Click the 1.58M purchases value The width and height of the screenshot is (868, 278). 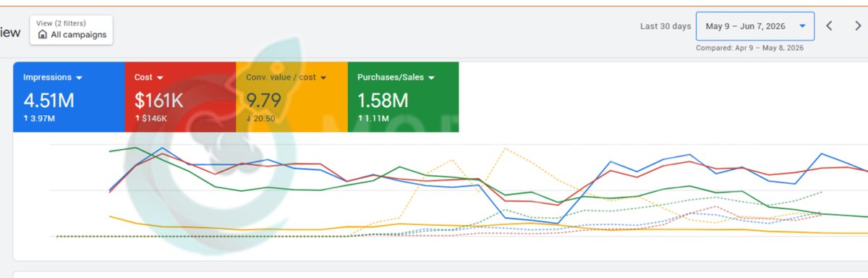tap(383, 100)
